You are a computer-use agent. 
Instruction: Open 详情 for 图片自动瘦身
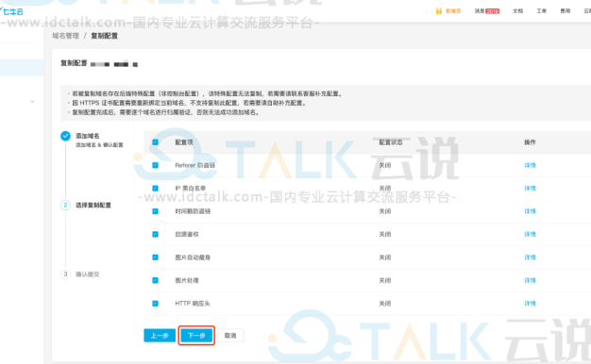530,257
